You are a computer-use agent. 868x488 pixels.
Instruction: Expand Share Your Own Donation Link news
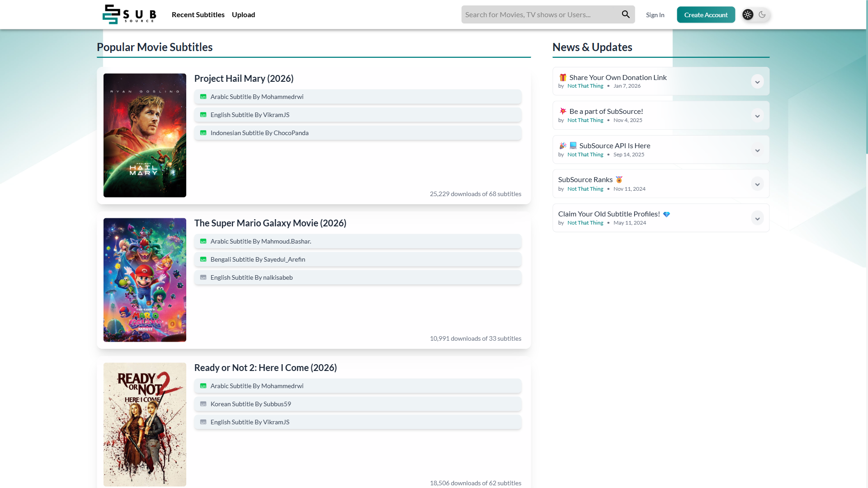coord(757,82)
